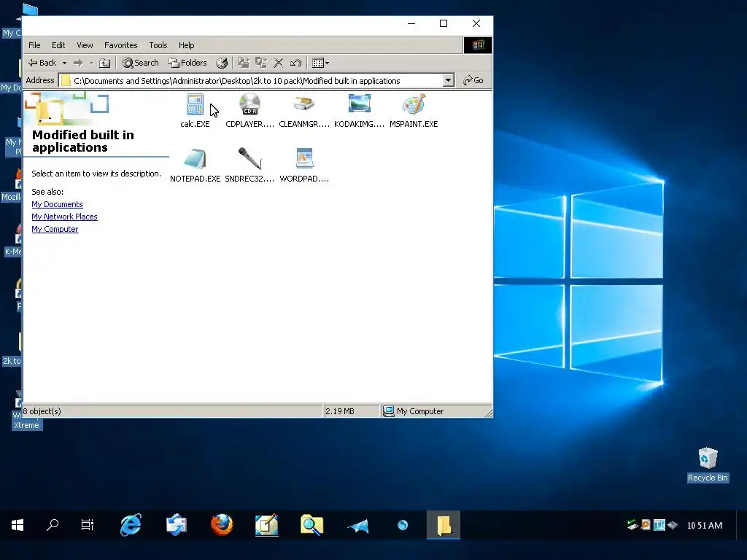Image resolution: width=747 pixels, height=560 pixels.
Task: Launch Outlook Express mail from taskbar
Action: [x=177, y=525]
